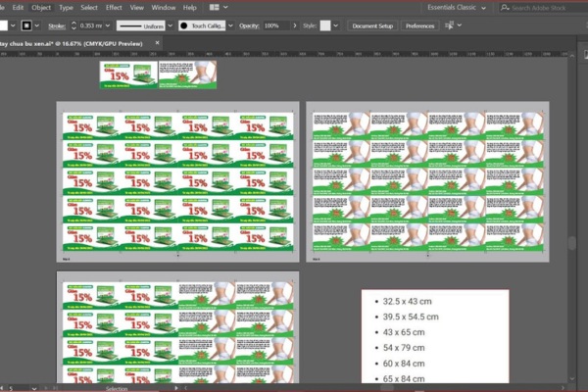Expand the Uniform stroke profile dropdown

click(169, 25)
